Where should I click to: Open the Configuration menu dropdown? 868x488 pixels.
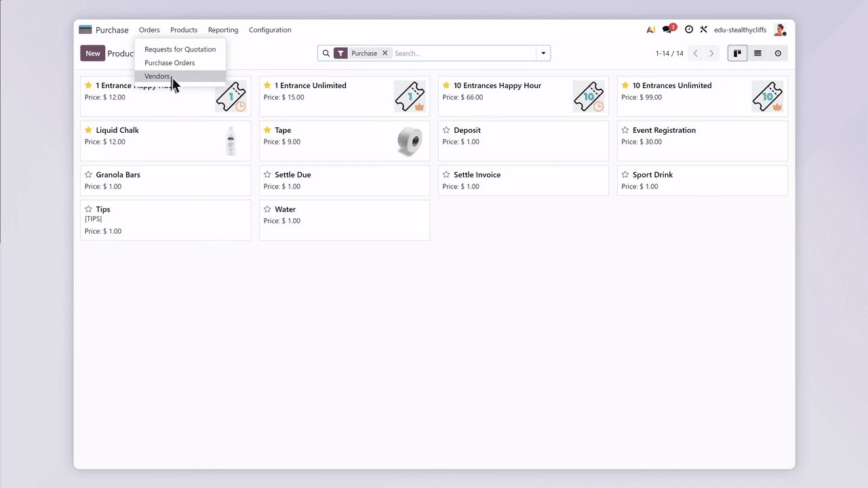click(270, 30)
